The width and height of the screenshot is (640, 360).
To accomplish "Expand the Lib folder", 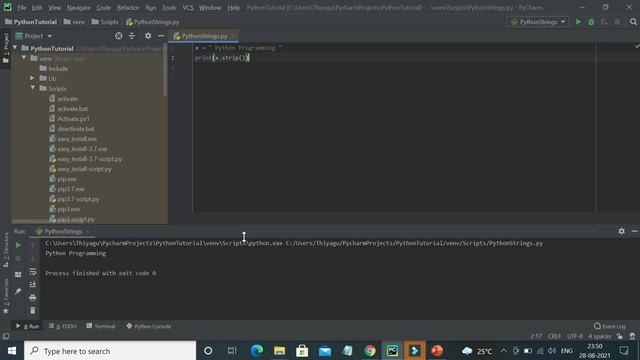I will click(32, 78).
